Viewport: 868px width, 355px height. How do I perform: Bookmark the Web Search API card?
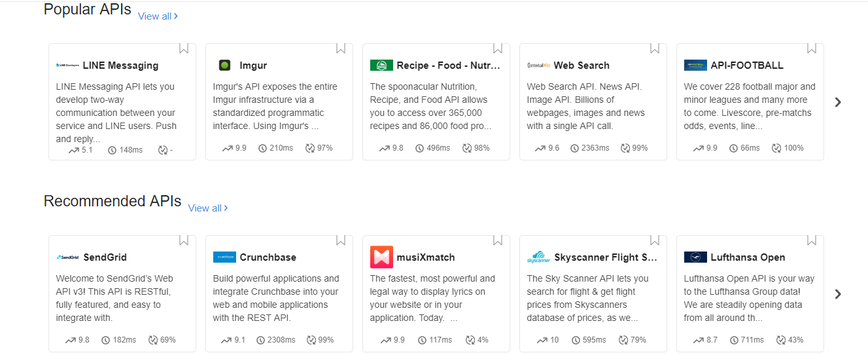click(x=655, y=48)
